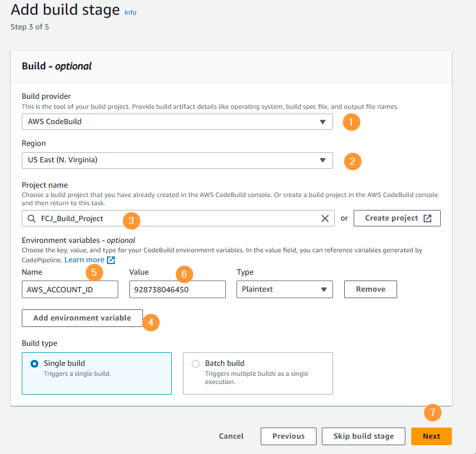Click the Environment variables - optional label
Image resolution: width=476 pixels, height=454 pixels.
coord(78,241)
